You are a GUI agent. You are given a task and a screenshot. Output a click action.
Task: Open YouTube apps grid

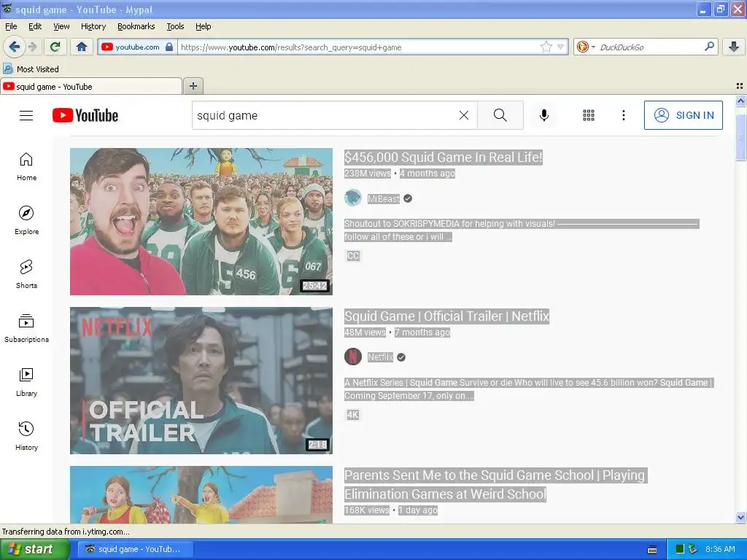[x=589, y=115]
